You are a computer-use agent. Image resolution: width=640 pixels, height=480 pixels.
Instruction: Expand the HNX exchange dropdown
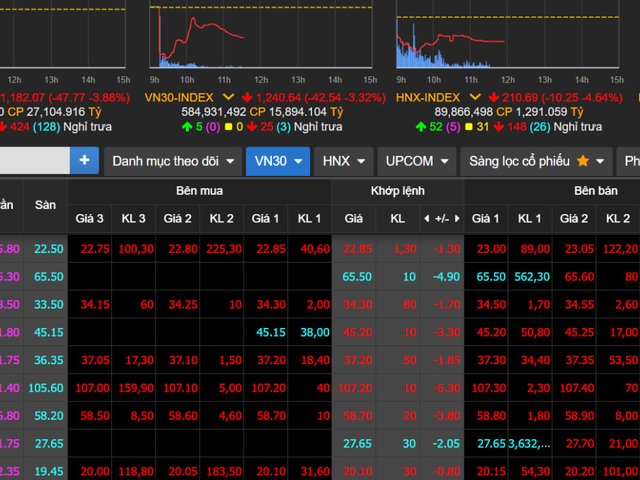tap(342, 160)
